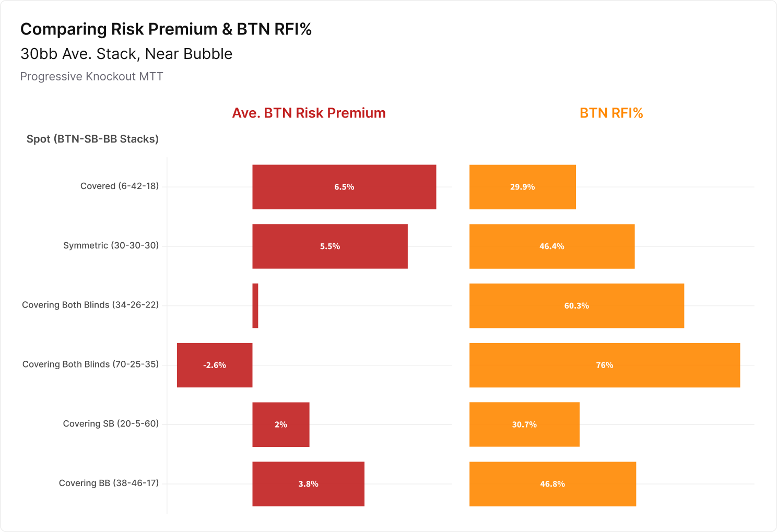Click the thin red bar for 34-26-22
Viewport: 777px width, 532px height.
(x=255, y=306)
